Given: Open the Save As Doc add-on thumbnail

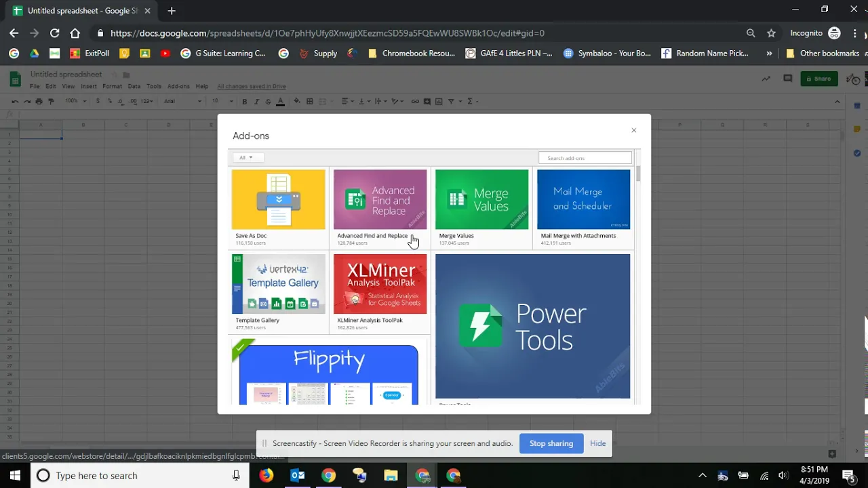Looking at the screenshot, I should (x=278, y=199).
